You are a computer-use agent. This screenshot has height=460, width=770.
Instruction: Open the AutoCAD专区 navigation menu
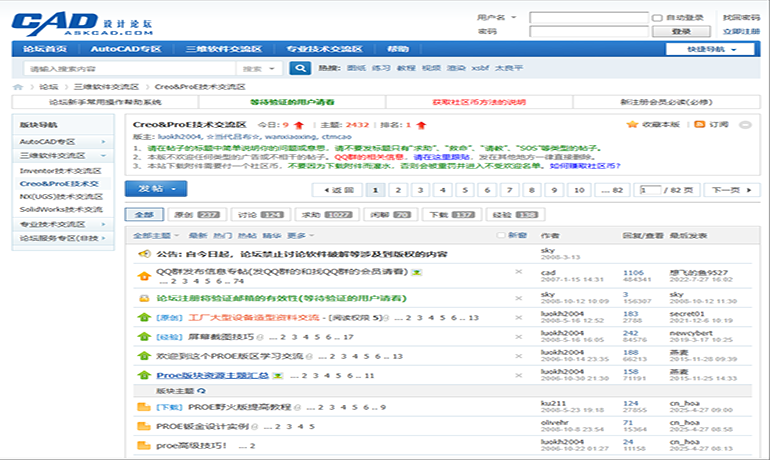125,49
